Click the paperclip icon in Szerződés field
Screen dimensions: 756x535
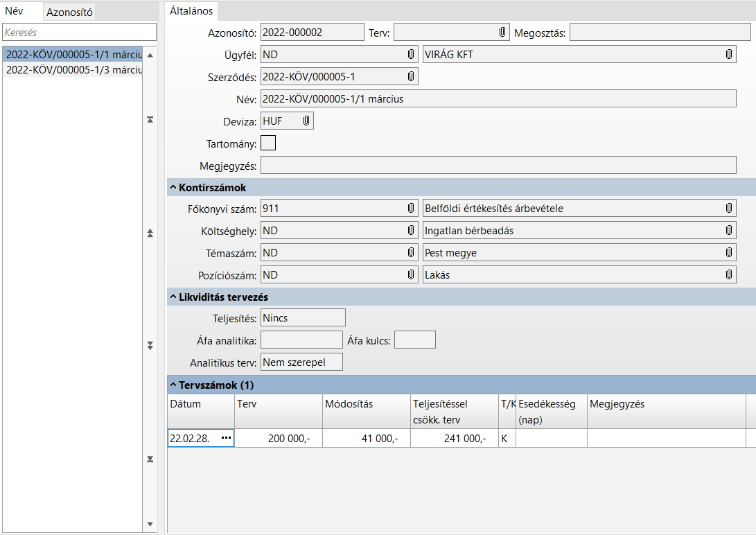pos(410,76)
